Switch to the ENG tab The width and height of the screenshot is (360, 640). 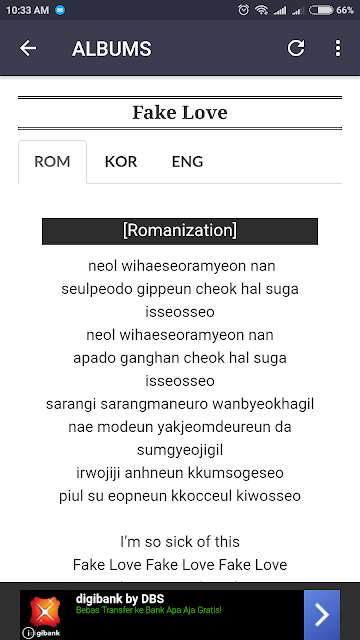[187, 162]
